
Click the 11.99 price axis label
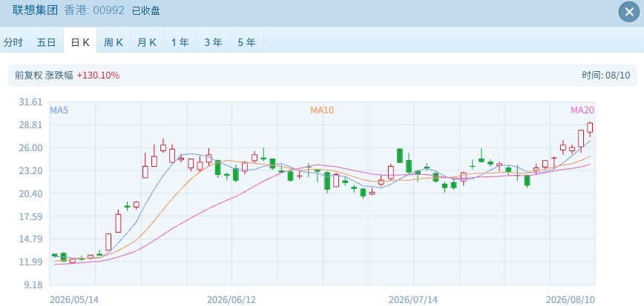30,262
